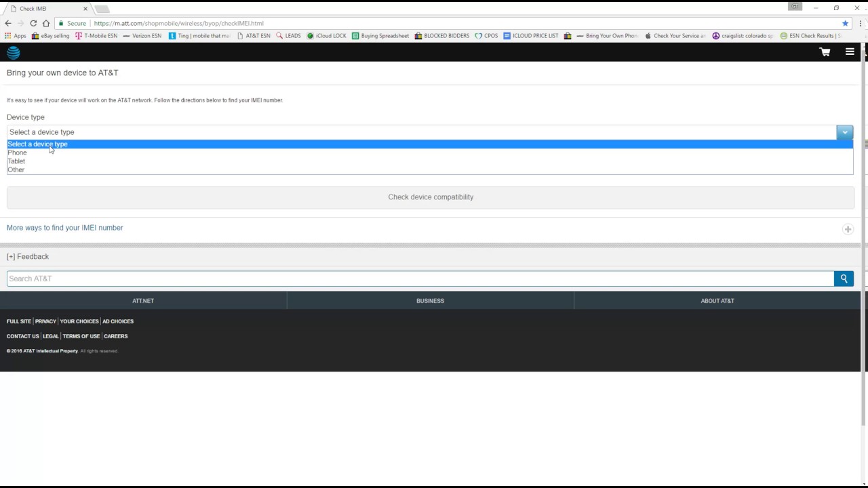868x488 pixels.
Task: Open the Apps bookmarks shortcut
Action: pyautogui.click(x=15, y=36)
